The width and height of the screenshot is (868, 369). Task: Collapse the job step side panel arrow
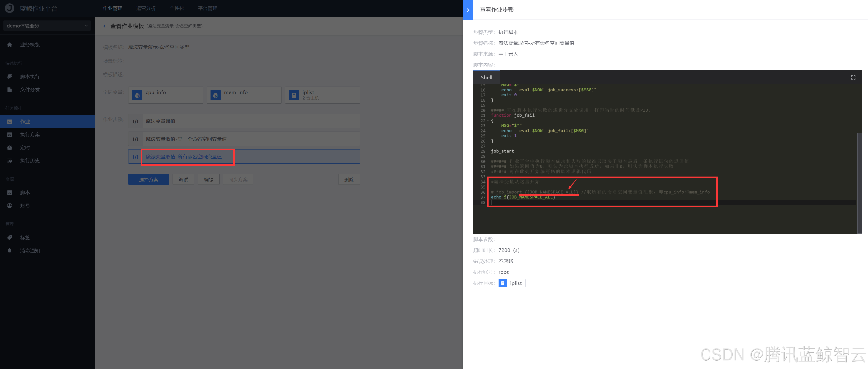(468, 10)
